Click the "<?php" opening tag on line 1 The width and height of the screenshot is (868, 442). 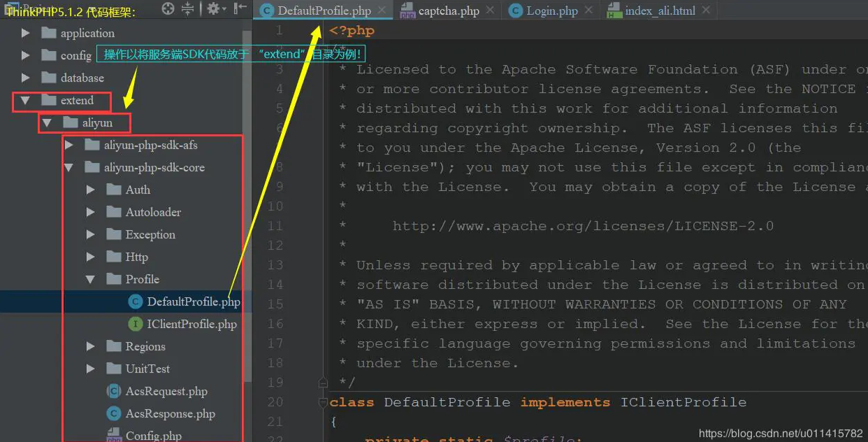352,30
